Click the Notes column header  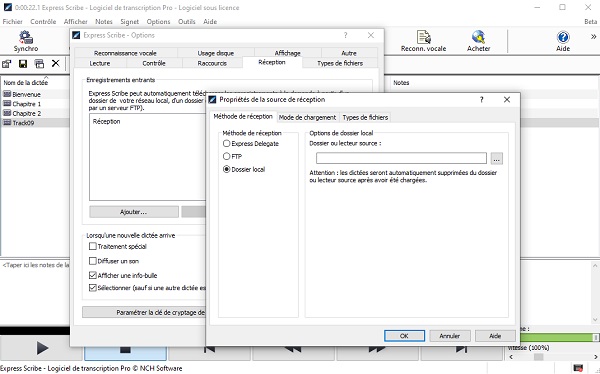point(401,83)
